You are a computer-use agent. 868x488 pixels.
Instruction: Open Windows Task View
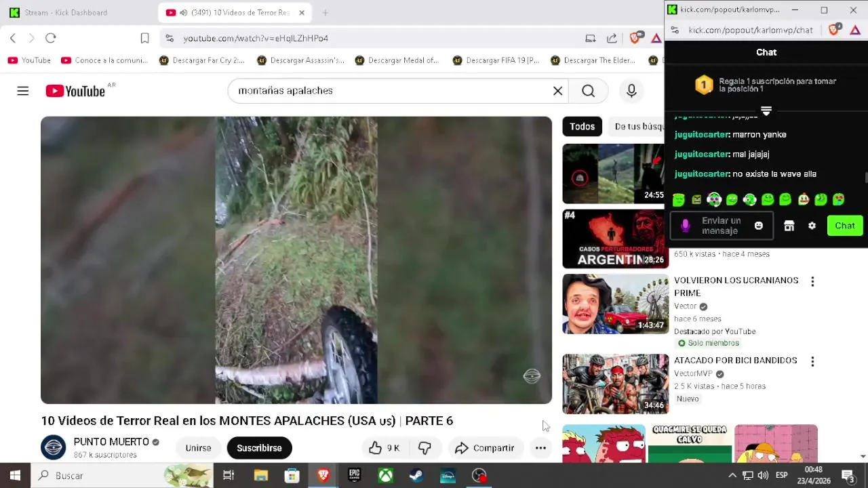point(229,476)
